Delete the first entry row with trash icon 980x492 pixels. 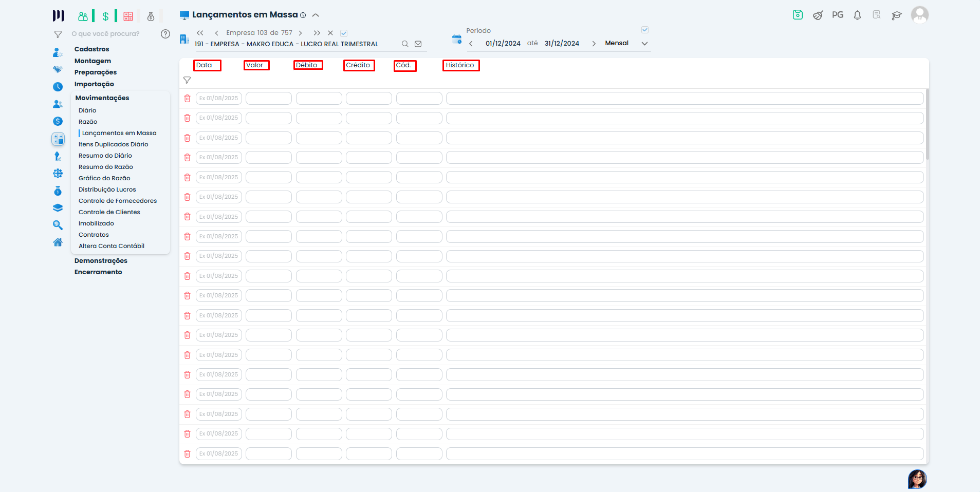[187, 98]
